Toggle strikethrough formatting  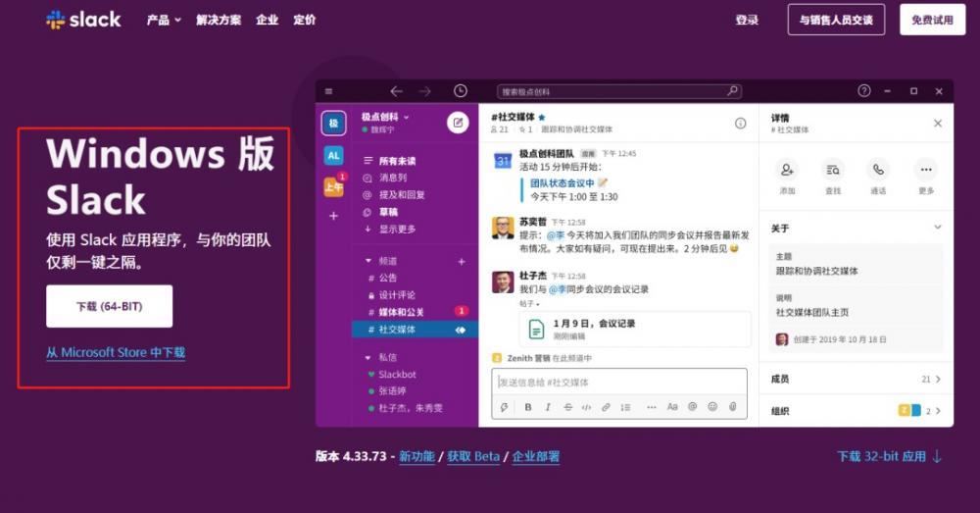567,407
